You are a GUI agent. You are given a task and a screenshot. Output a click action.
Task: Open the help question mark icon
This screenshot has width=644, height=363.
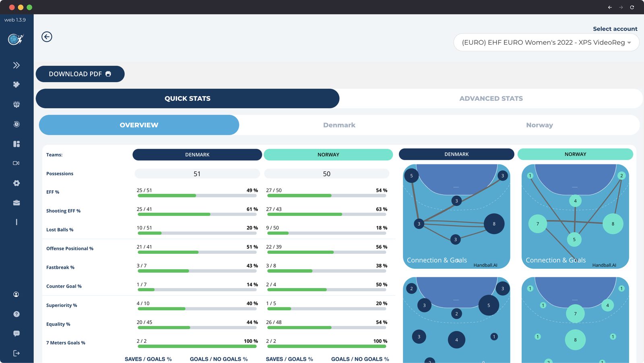coord(17,314)
